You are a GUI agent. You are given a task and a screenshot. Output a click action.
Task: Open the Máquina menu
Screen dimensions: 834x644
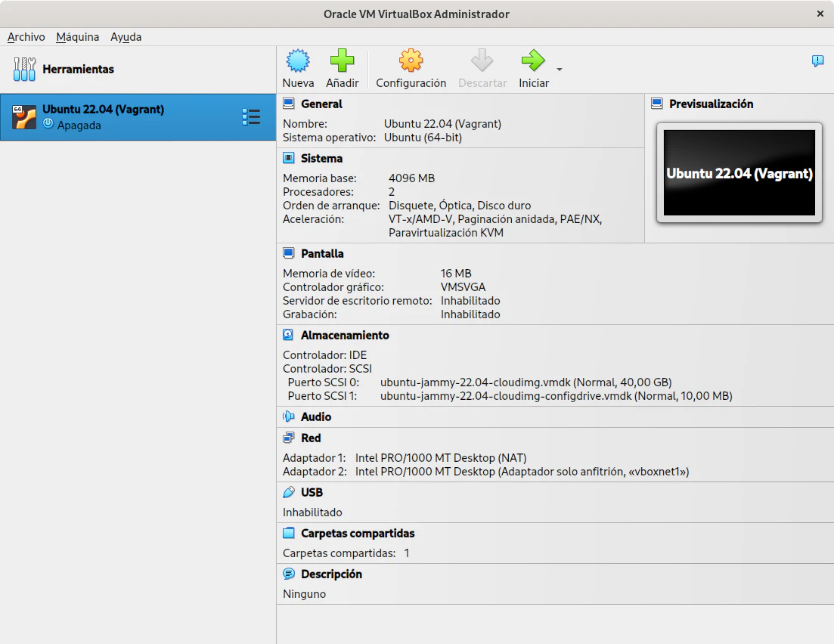click(x=77, y=37)
